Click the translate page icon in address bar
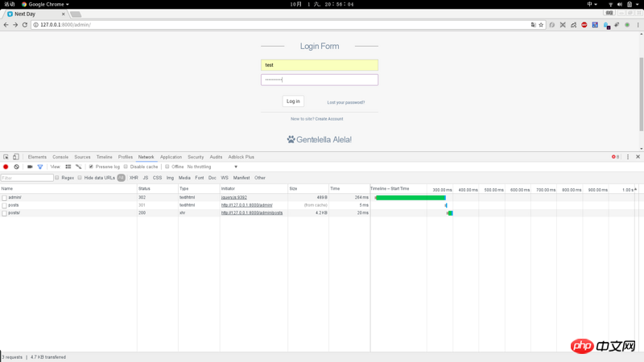The image size is (644, 362). click(533, 25)
